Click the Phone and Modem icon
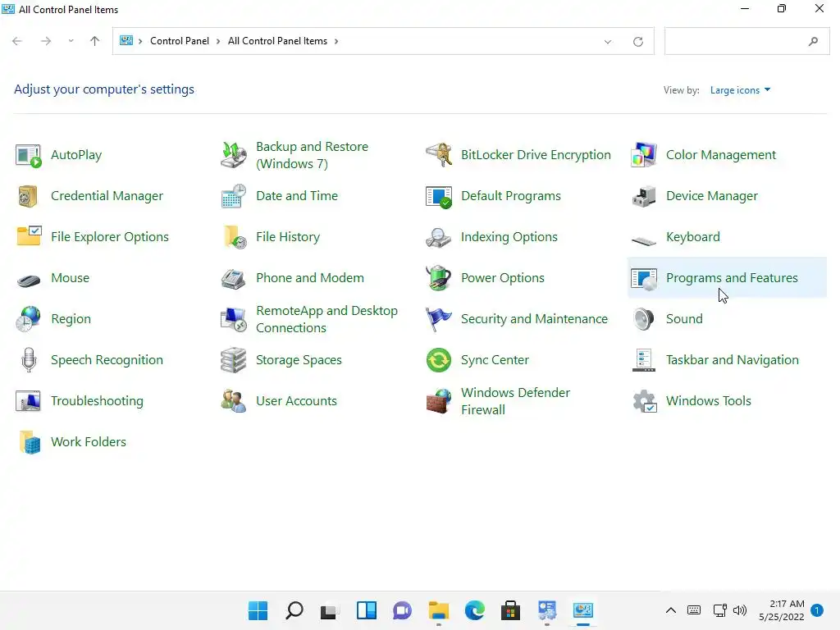Screen dimensions: 840x630 (x=234, y=278)
